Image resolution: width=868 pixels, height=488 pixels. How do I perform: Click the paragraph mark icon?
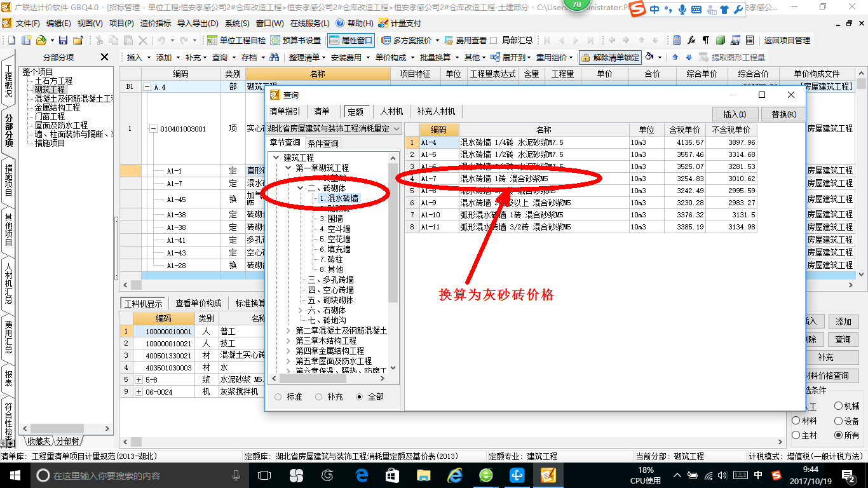[x=705, y=40]
